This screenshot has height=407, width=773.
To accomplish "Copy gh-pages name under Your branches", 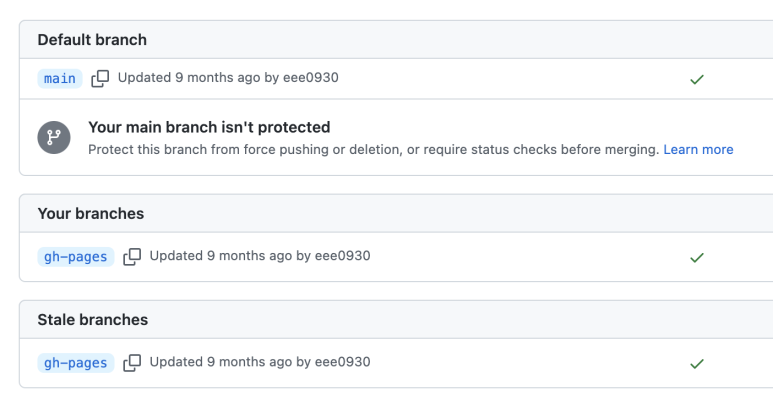I will click(x=131, y=257).
